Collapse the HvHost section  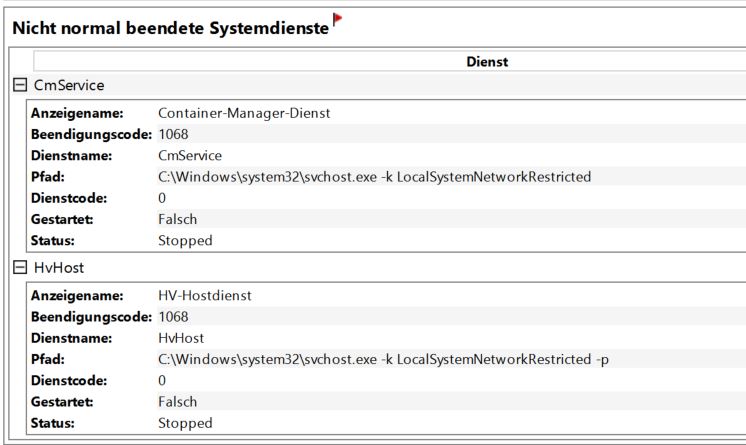[x=20, y=267]
